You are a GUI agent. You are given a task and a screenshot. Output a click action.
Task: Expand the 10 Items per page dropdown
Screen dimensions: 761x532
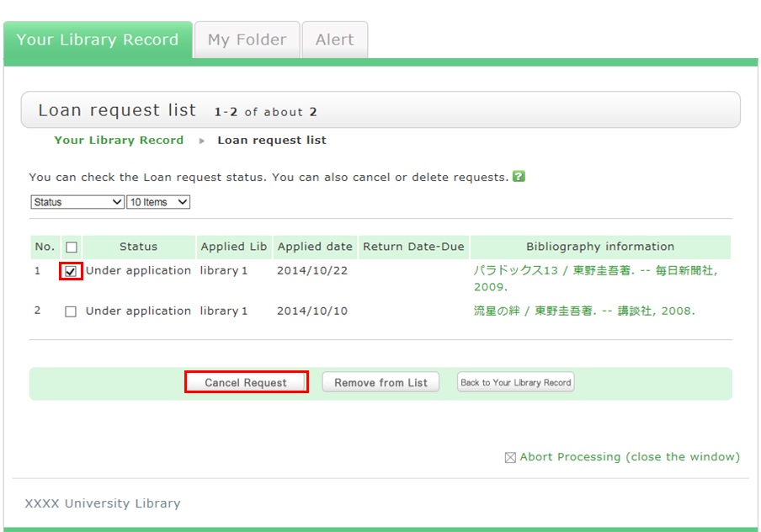[x=158, y=202]
